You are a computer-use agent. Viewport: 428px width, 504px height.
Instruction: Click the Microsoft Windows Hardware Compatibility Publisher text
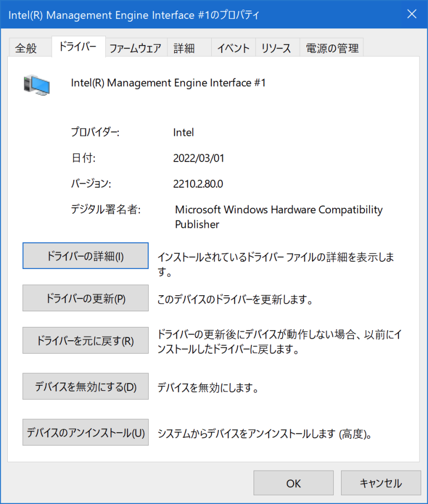coord(279,217)
